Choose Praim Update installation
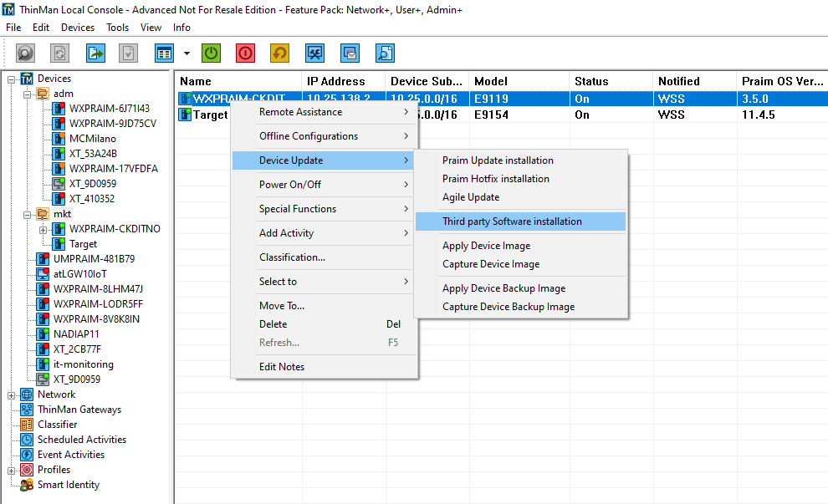 pyautogui.click(x=521, y=160)
